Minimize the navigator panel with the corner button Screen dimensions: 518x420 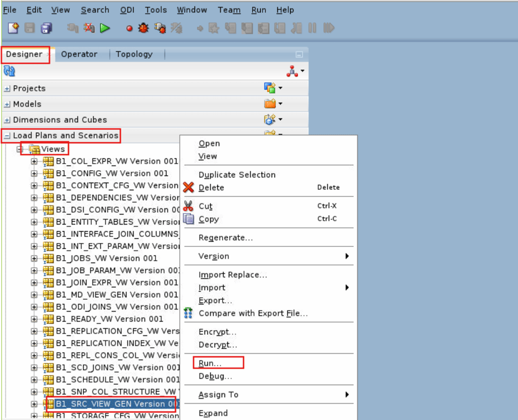[x=299, y=55]
